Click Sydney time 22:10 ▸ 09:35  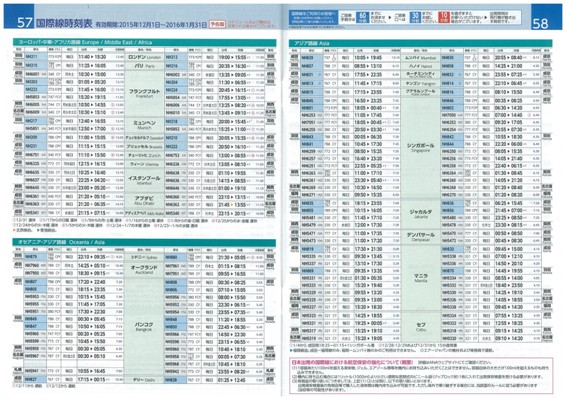point(92,257)
